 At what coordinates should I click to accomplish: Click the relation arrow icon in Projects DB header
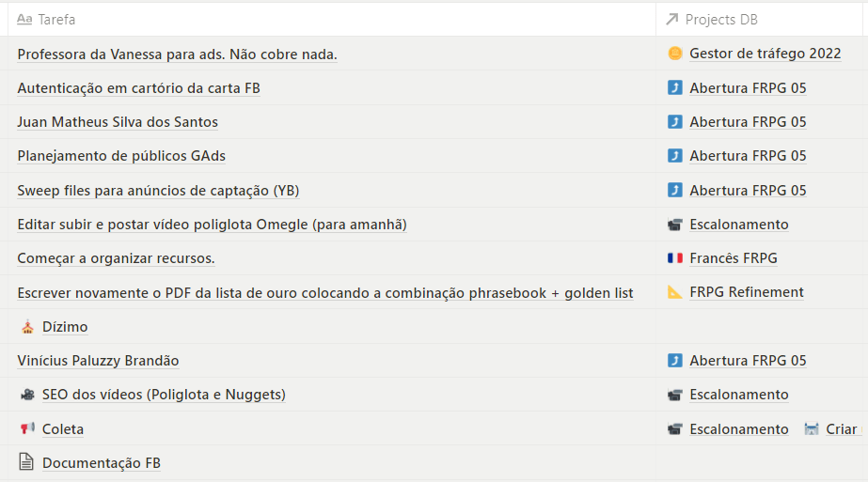click(x=671, y=19)
